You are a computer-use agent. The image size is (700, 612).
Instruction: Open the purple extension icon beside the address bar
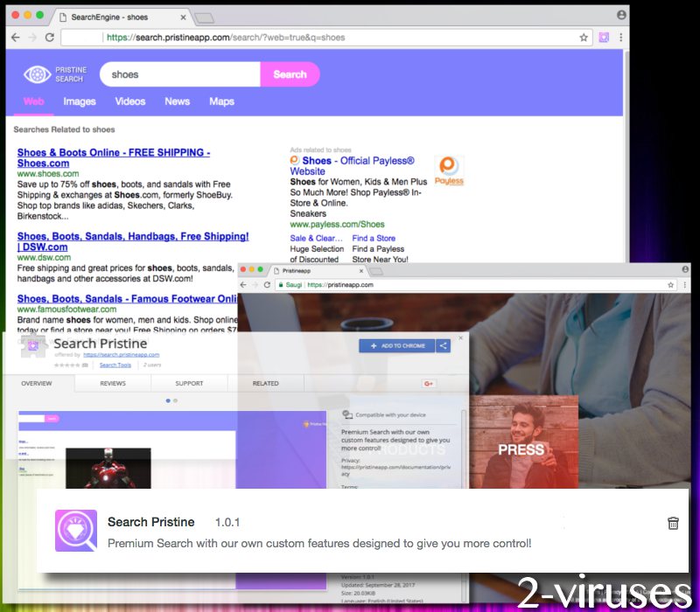(605, 38)
